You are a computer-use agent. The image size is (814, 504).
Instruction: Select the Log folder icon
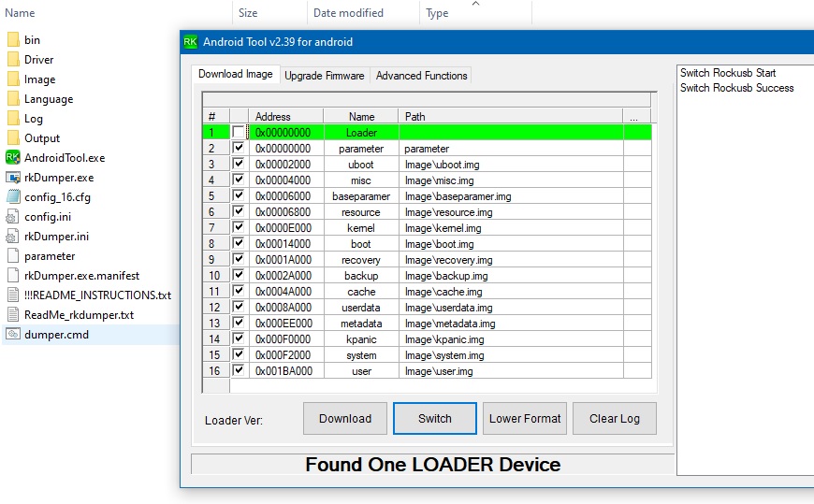13,119
